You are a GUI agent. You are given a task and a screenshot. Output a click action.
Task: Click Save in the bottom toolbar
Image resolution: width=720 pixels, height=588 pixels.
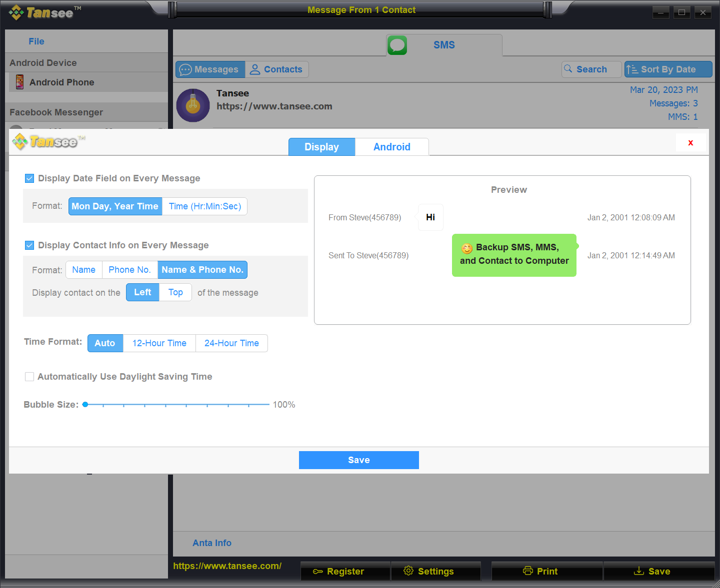click(x=659, y=571)
